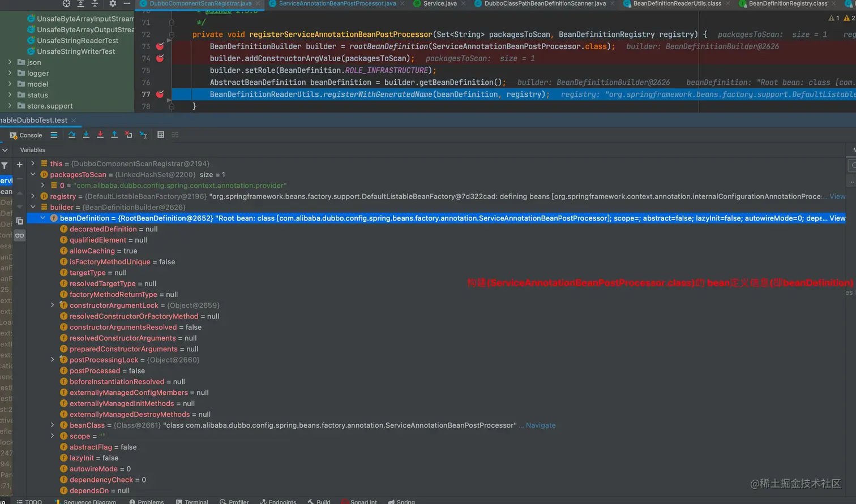Switch to BeanDefinitionReaderUtils.class tab

click(677, 3)
